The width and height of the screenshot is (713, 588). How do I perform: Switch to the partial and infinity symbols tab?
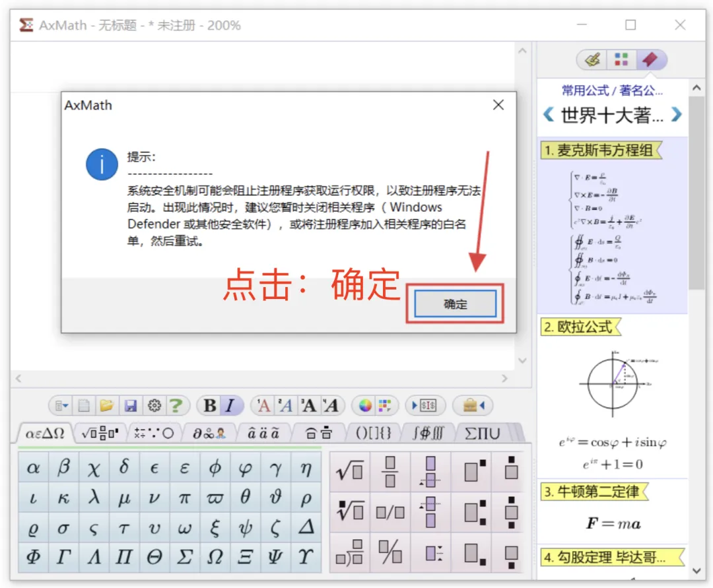pos(209,434)
